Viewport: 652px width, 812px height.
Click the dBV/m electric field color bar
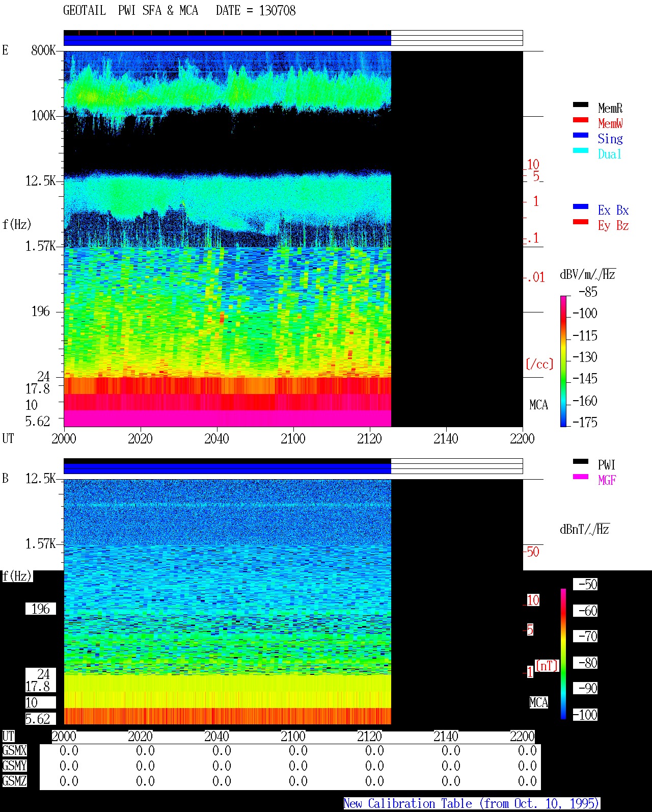tap(563, 361)
